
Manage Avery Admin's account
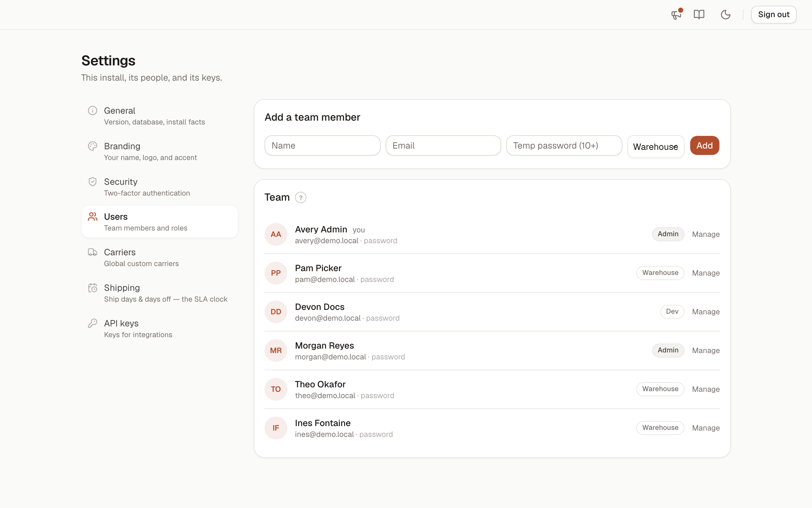[x=706, y=234]
